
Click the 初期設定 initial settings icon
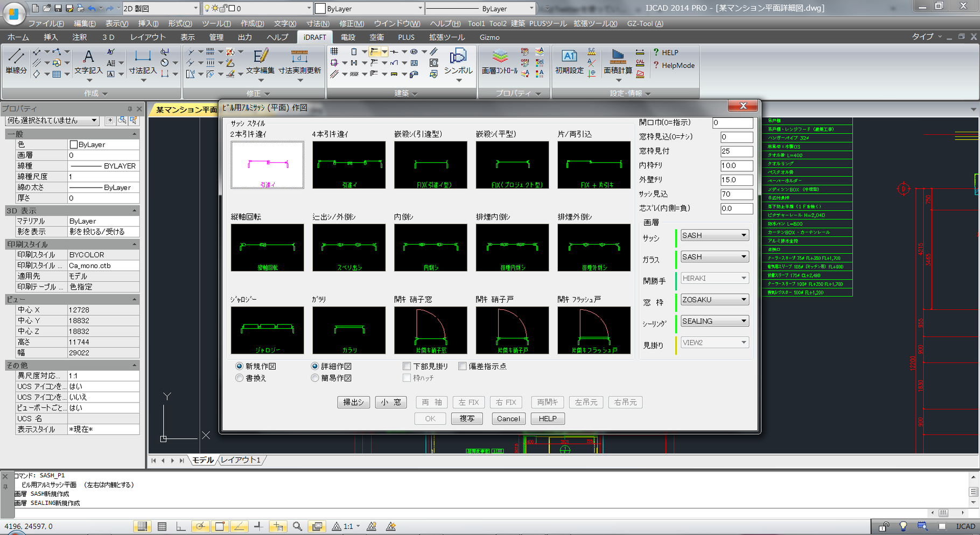569,61
